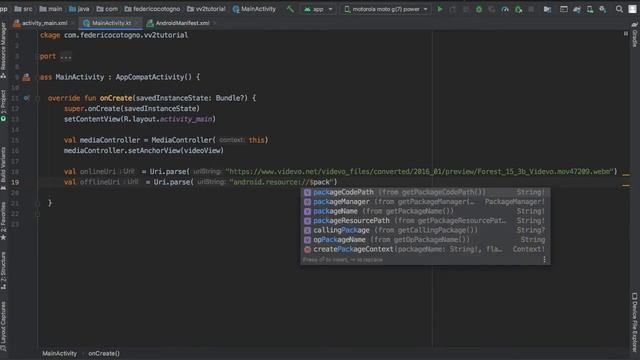
Task: Place cursor in the '$pack' string text
Action: pos(320,182)
